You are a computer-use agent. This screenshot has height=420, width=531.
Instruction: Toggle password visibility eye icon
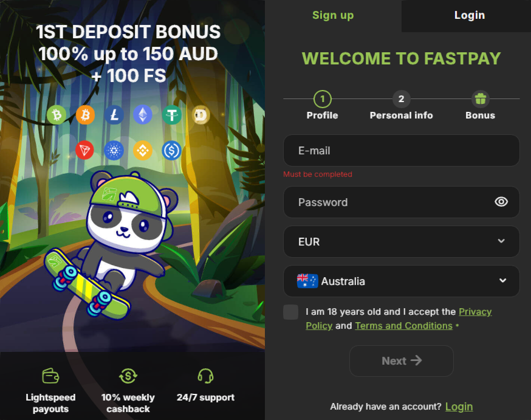pos(501,202)
